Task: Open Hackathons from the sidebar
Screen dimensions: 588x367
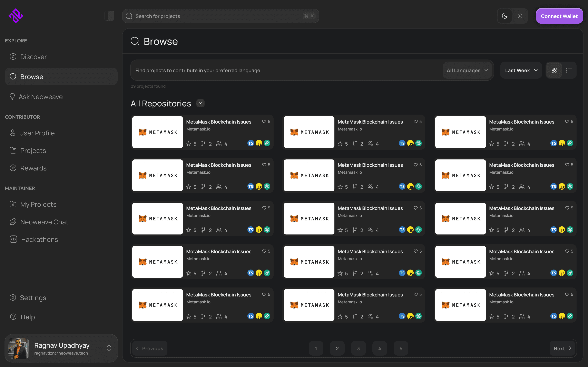Action: [39, 239]
